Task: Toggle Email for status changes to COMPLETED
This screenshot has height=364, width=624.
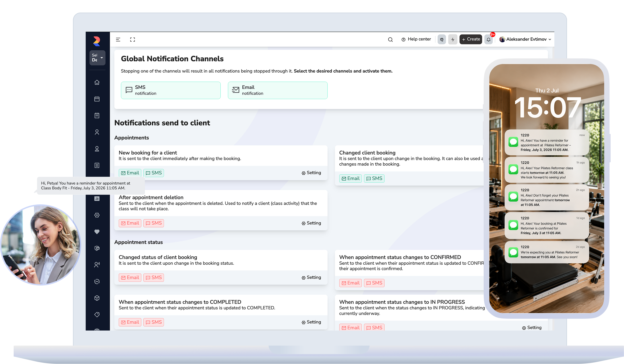Action: tap(130, 322)
